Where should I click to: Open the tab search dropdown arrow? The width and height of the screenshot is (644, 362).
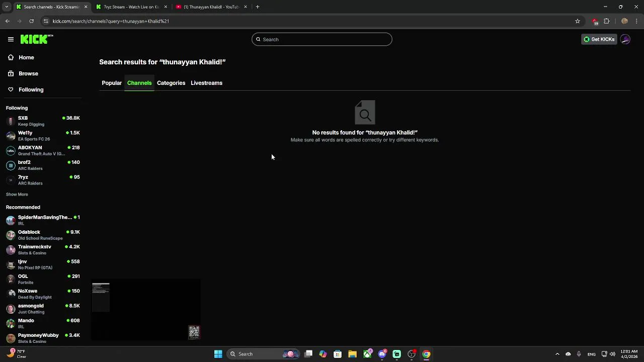pos(7,7)
